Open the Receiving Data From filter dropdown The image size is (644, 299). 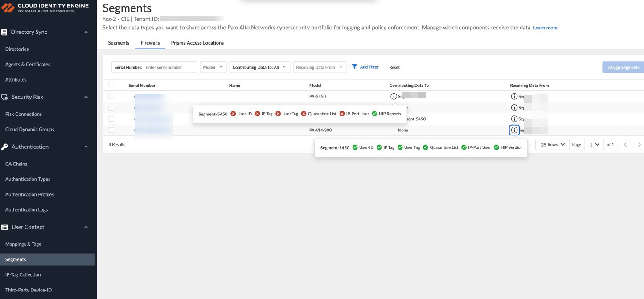320,67
